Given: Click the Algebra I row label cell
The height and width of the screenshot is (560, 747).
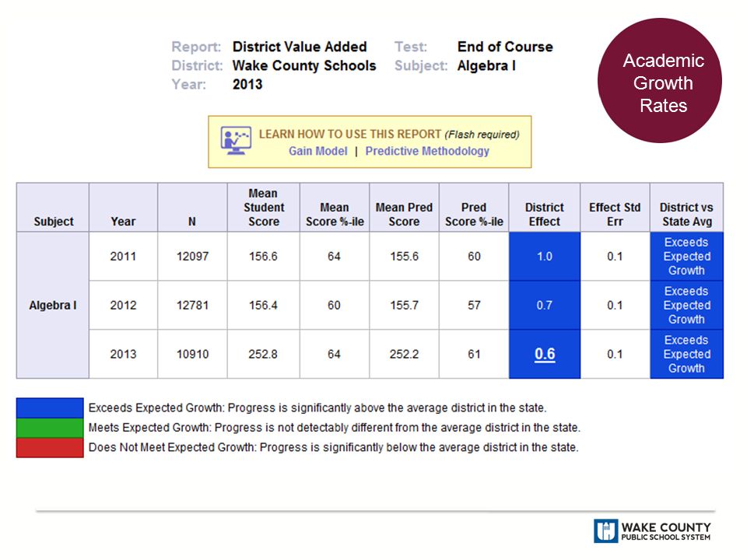Looking at the screenshot, I should (x=53, y=305).
